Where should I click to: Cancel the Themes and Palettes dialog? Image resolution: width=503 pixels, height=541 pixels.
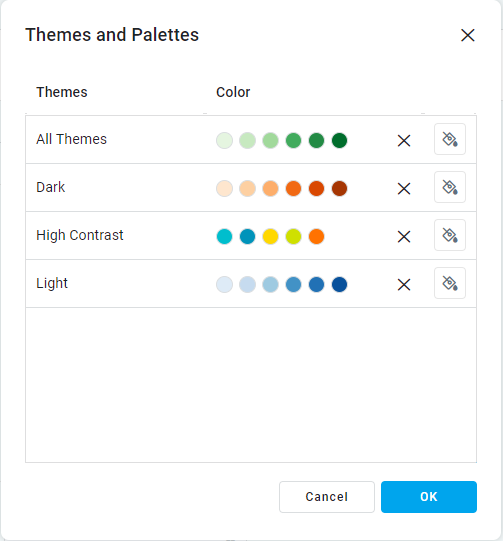click(327, 497)
